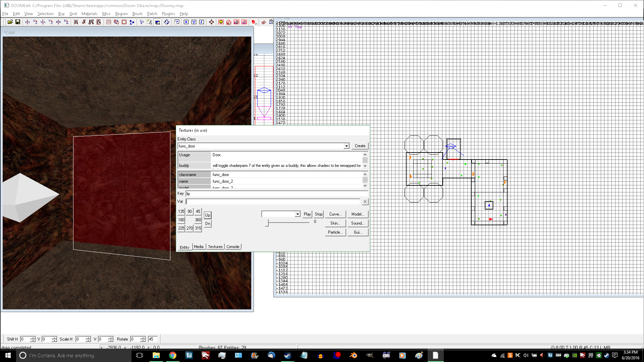This screenshot has width=644, height=362.
Task: Switch to Z view toolbar button
Action: [202, 22]
